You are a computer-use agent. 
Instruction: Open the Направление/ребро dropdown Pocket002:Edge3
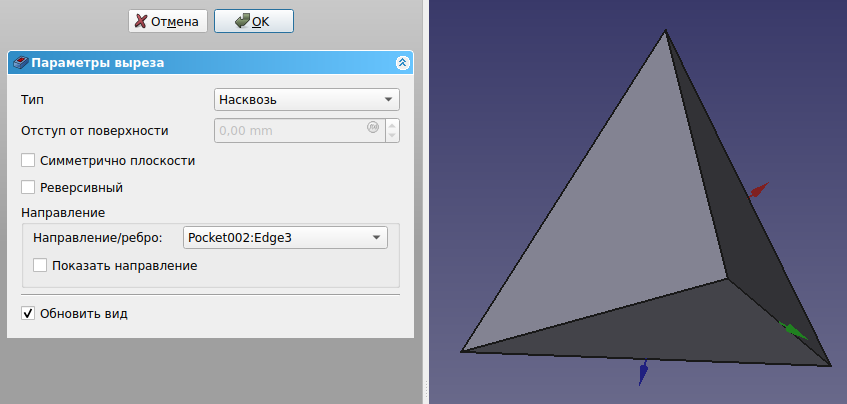[x=285, y=238]
